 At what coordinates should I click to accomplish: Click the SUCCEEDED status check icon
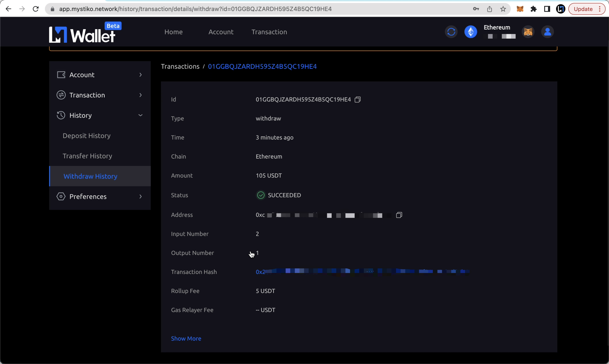click(261, 195)
